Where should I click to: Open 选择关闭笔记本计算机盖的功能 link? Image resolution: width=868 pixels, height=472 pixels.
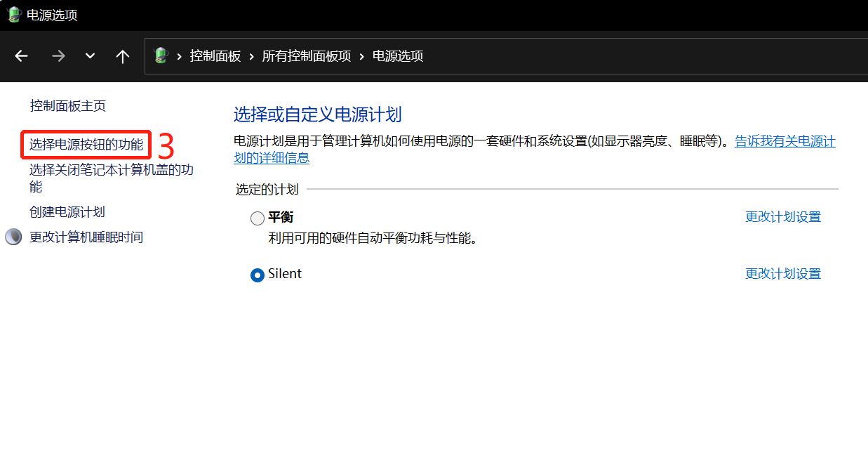coord(111,171)
